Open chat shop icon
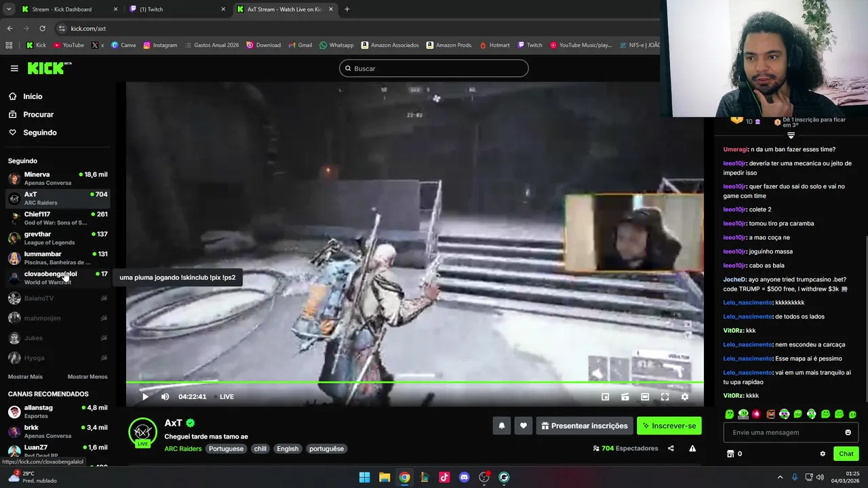The height and width of the screenshot is (488, 868). [x=730, y=454]
